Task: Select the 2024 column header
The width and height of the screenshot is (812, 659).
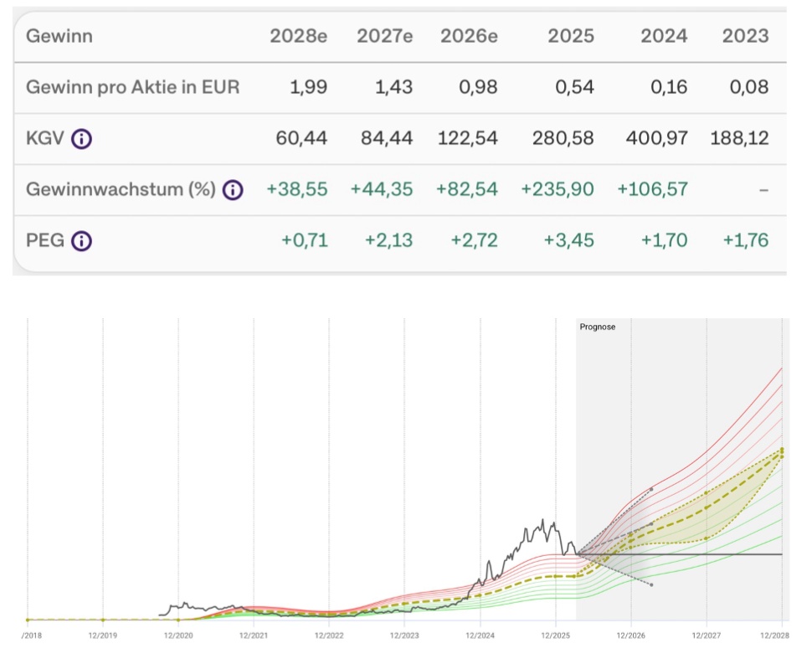Action: (664, 36)
